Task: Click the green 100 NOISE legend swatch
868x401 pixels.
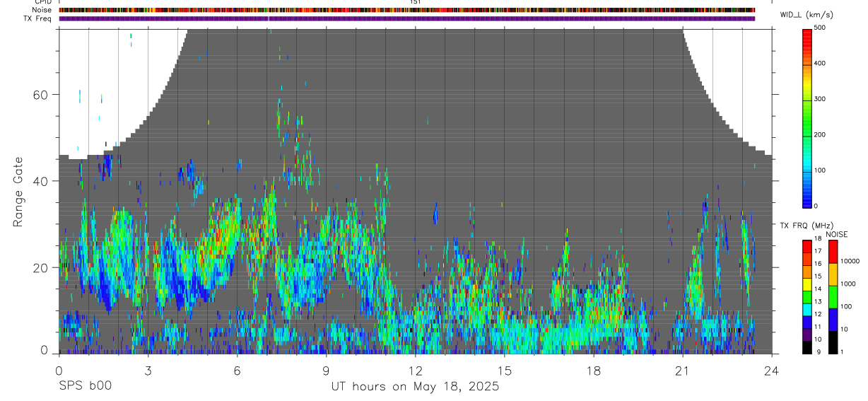Action: [x=833, y=297]
